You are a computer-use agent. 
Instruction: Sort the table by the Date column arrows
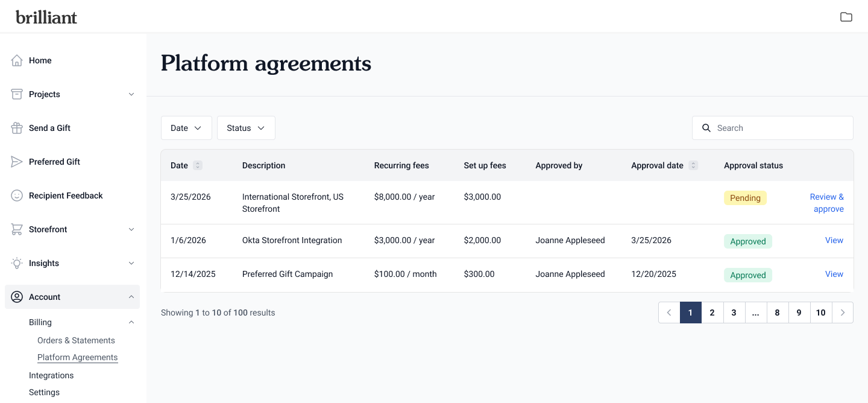tap(198, 165)
